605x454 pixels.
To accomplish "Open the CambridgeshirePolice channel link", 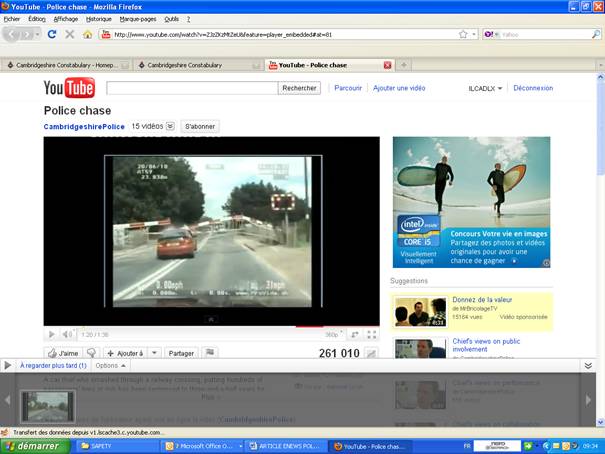I will 84,127.
